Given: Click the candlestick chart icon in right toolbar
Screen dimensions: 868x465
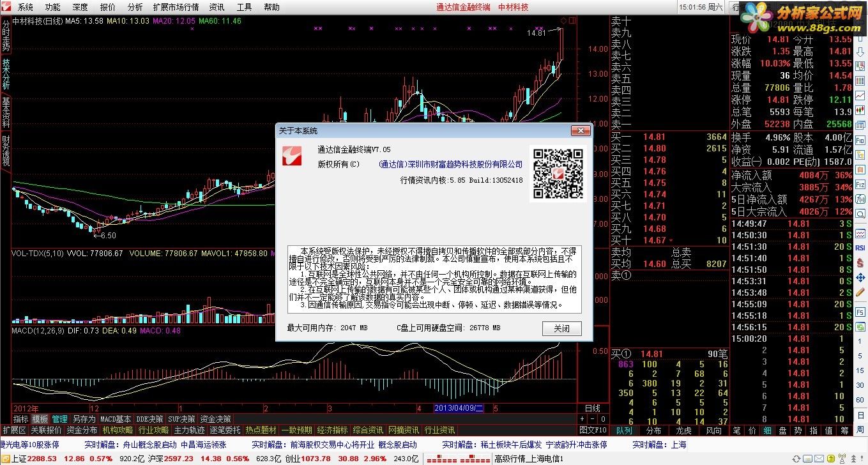Looking at the screenshot, I should pyautogui.click(x=860, y=110).
